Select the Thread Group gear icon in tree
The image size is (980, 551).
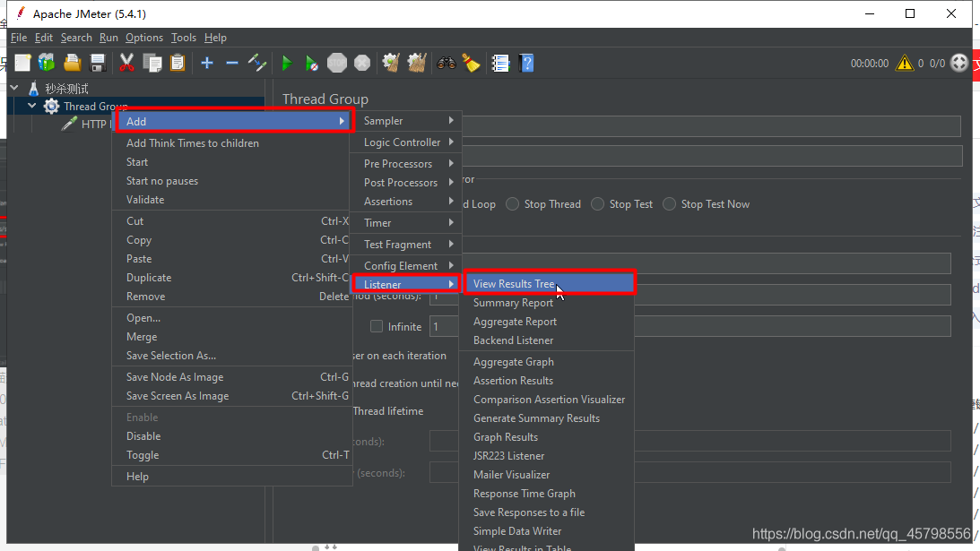(x=51, y=107)
